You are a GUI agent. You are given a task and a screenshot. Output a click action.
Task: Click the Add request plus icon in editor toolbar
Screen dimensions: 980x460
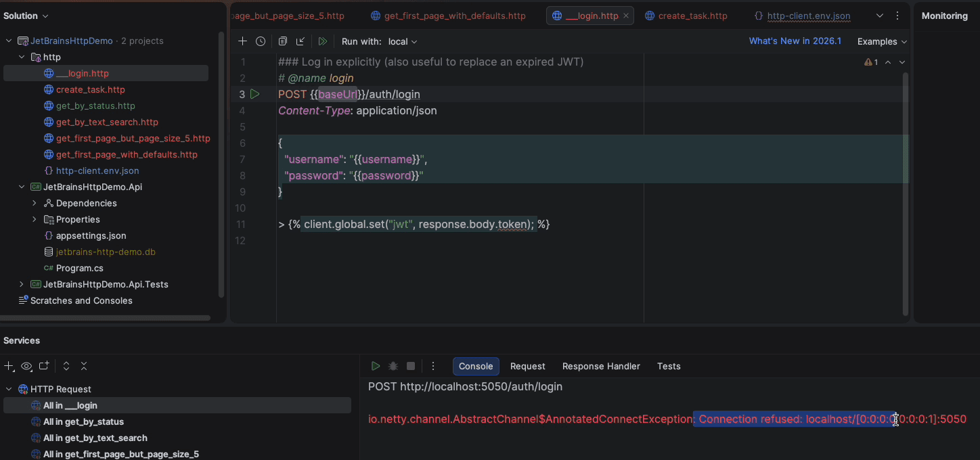242,41
